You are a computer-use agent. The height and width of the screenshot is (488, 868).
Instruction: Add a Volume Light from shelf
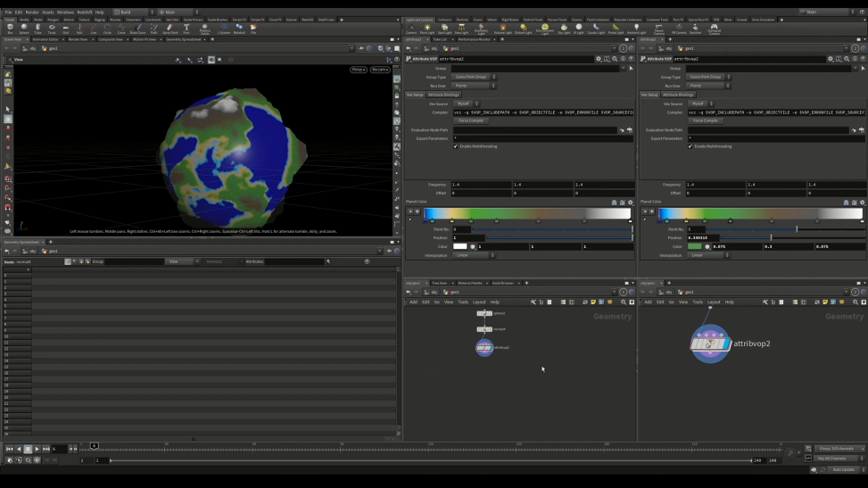coord(502,29)
